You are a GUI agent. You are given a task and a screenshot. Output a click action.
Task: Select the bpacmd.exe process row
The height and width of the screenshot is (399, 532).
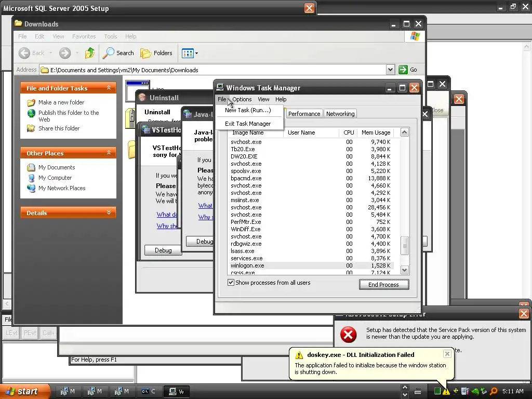(x=311, y=178)
